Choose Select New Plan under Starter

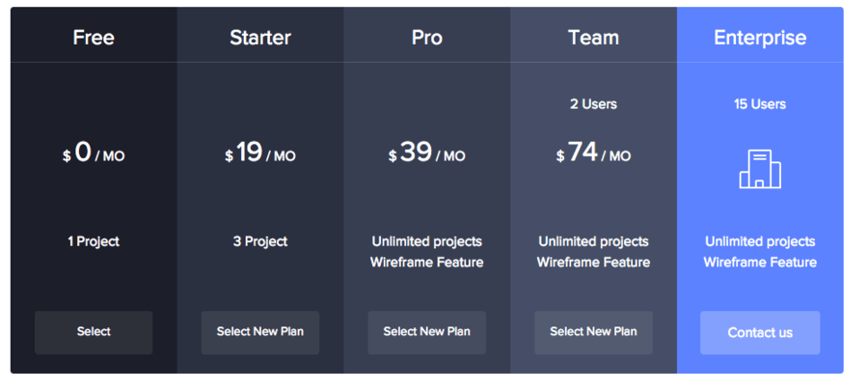[x=260, y=332]
